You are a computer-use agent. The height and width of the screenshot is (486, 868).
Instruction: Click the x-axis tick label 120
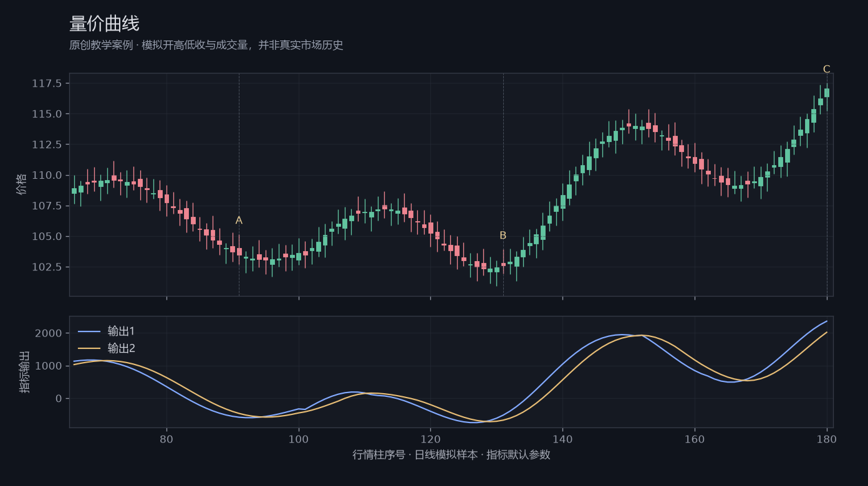[x=430, y=439]
